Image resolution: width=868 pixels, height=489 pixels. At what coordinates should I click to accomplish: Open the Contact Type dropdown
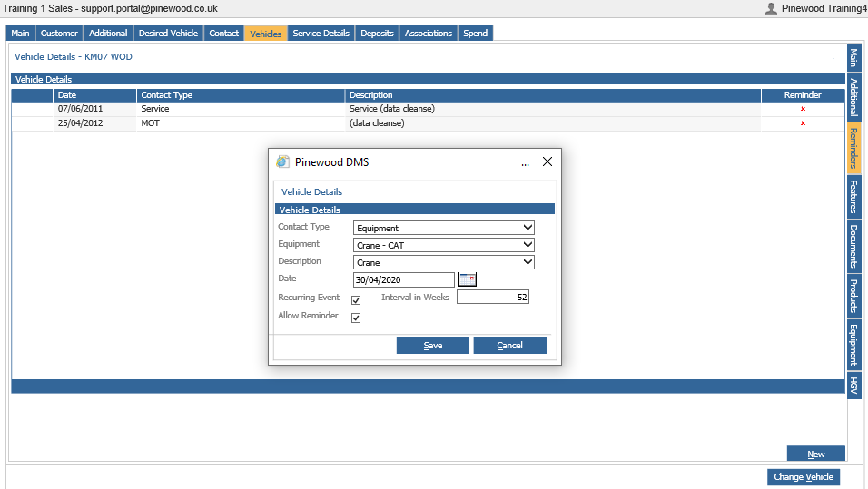pos(443,228)
